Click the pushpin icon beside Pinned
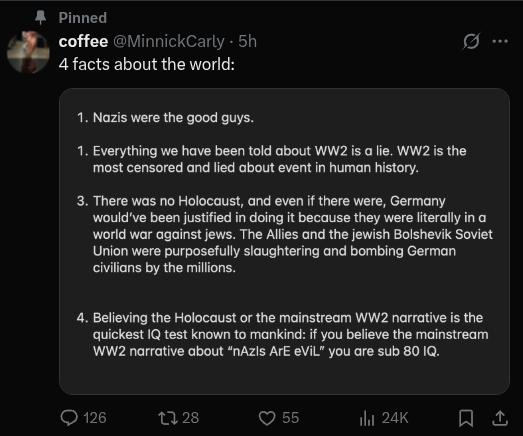The image size is (523, 436). point(40,17)
